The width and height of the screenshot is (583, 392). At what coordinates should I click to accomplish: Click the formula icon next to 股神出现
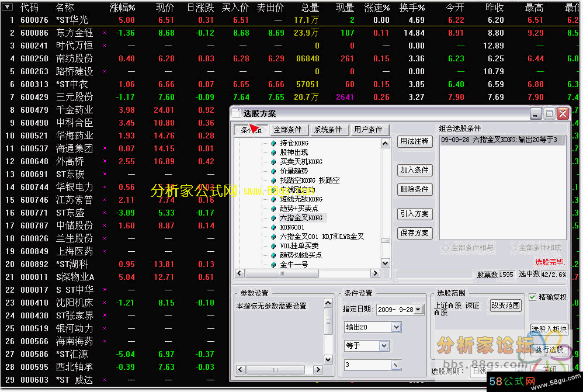273,152
